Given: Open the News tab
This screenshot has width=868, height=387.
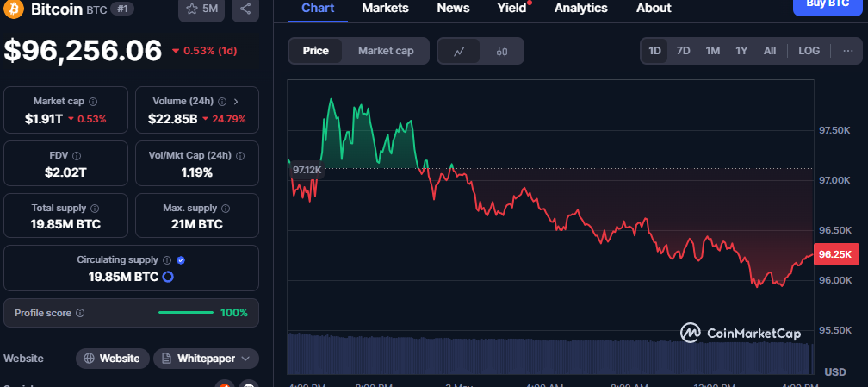Looking at the screenshot, I should pos(453,8).
